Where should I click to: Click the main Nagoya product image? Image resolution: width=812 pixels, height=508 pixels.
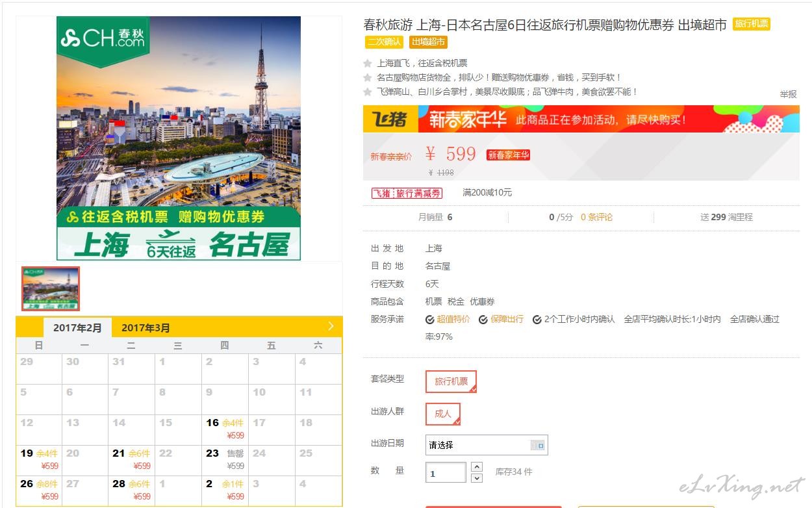click(179, 138)
